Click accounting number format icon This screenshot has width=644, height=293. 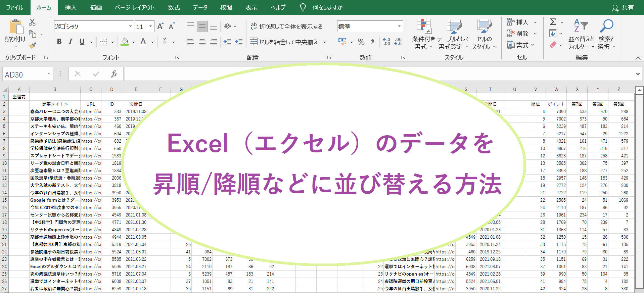tap(342, 42)
